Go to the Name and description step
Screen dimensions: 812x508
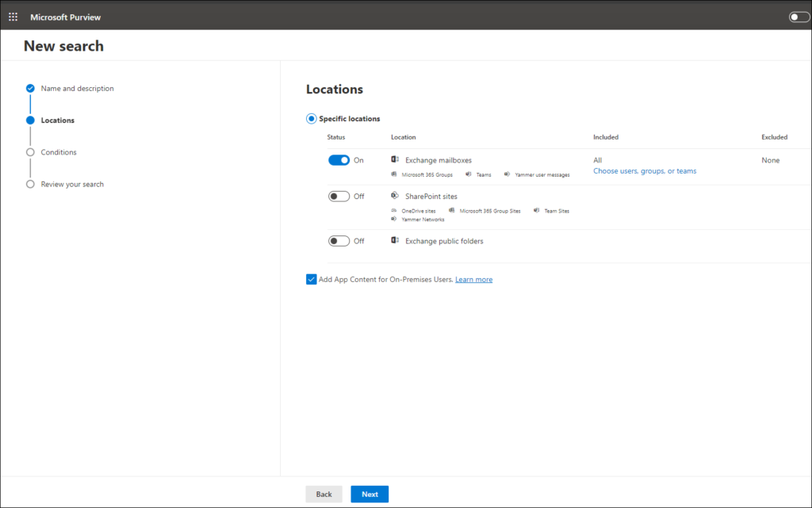tap(77, 89)
